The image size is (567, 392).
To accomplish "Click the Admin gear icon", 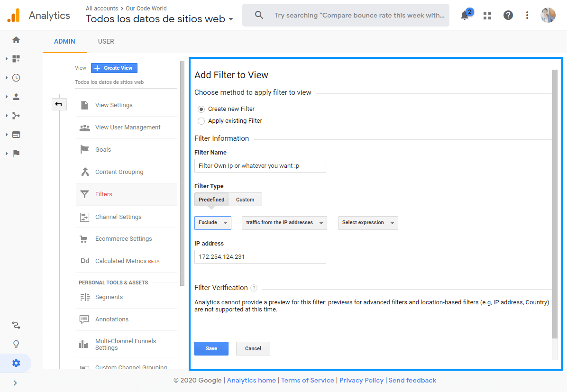I will point(16,363).
